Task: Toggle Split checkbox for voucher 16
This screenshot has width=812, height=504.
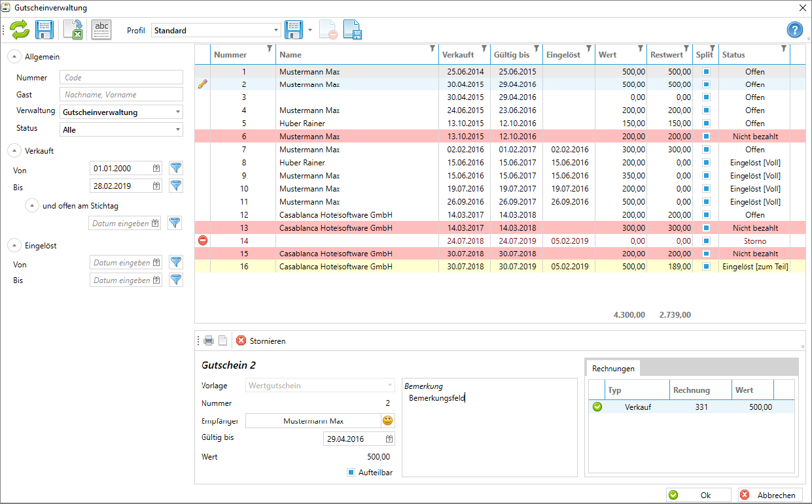Action: click(706, 266)
